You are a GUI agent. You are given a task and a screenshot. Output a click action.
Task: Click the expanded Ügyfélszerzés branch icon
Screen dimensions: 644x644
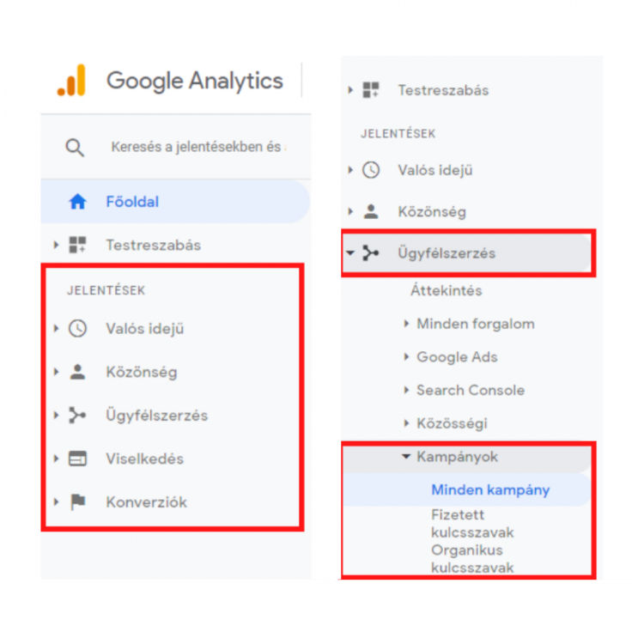[x=370, y=253]
